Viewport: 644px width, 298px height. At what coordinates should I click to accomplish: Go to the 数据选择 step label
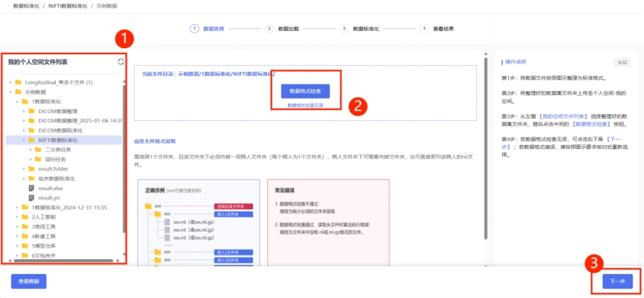coord(213,29)
